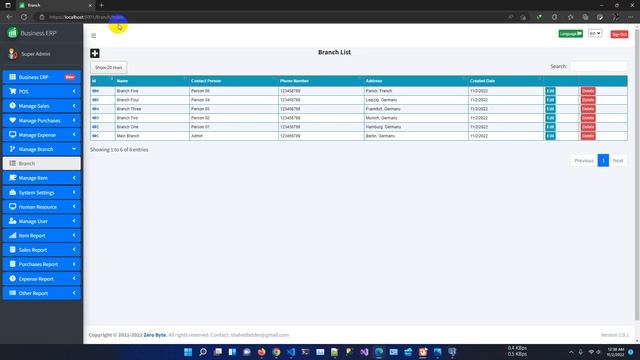
Task: Edit the Branch Four row
Action: 550,100
